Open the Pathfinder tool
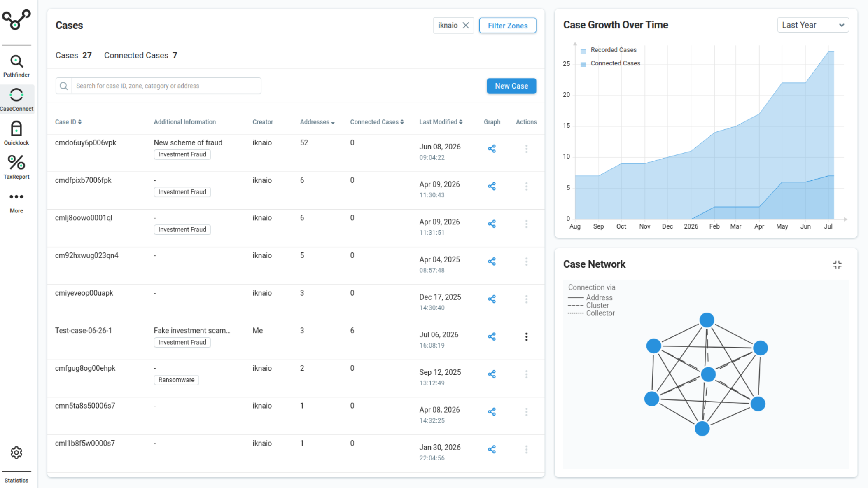This screenshot has width=868, height=488. 16,66
